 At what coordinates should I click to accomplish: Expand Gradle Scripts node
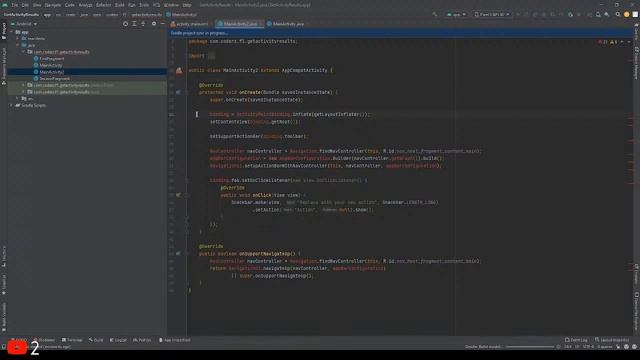point(12,105)
